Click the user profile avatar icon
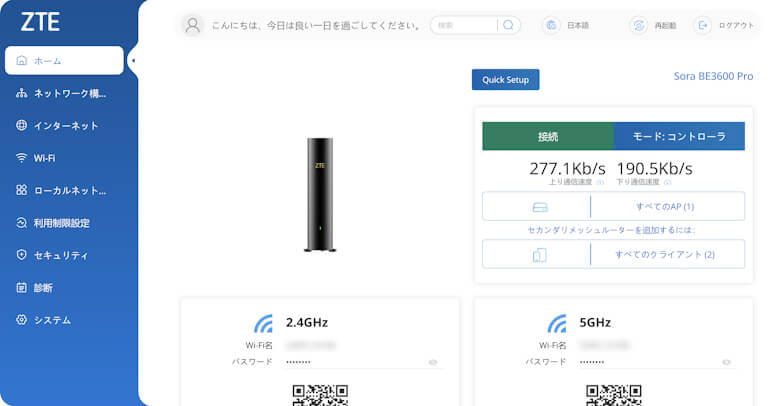 (x=194, y=25)
